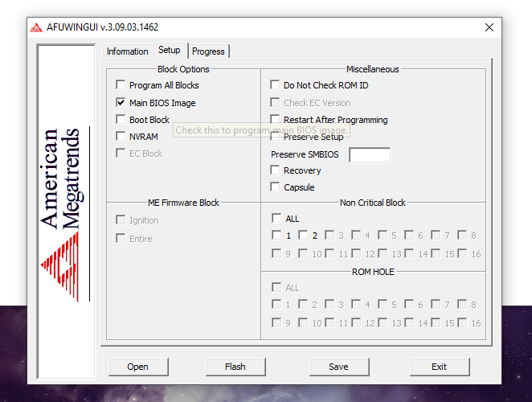
Task: Enable Restart After Programming
Action: click(x=275, y=119)
